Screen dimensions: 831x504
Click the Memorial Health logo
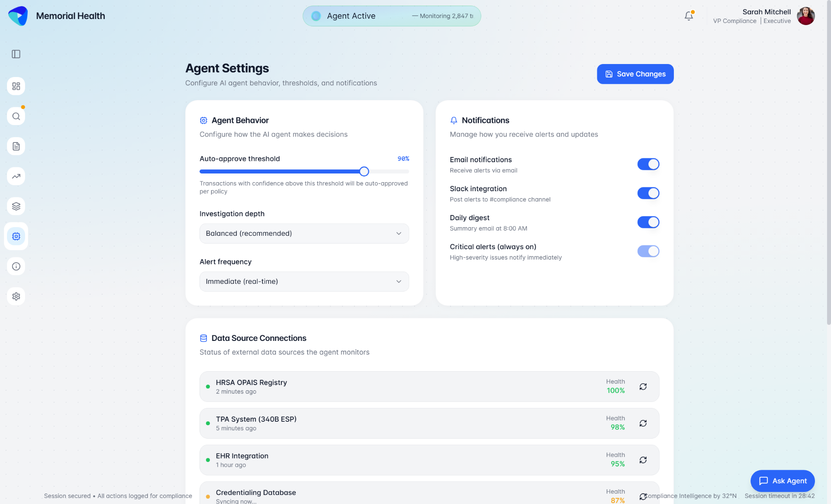pos(18,16)
